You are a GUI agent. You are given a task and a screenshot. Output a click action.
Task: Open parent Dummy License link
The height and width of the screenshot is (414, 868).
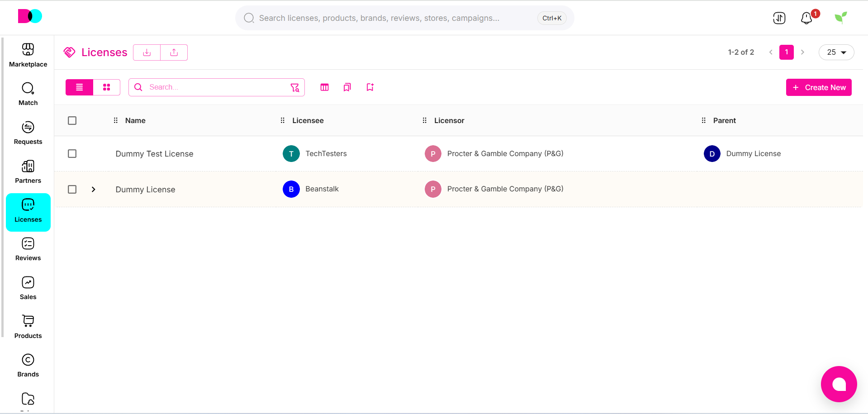754,153
